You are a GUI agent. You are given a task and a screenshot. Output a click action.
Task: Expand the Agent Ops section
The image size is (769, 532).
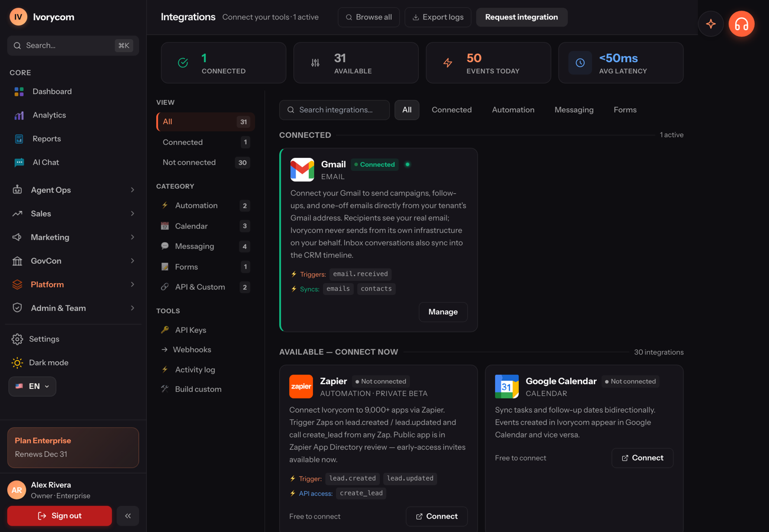(73, 190)
